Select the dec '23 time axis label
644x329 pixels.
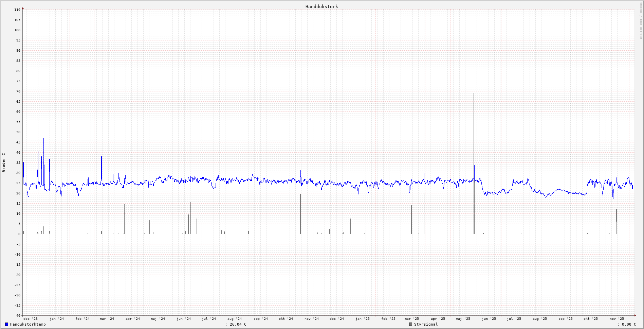point(31,319)
